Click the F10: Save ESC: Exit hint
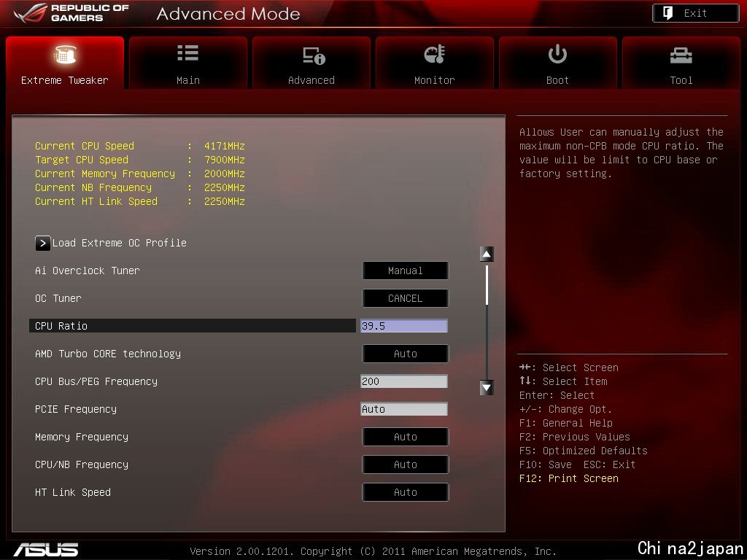 click(578, 464)
